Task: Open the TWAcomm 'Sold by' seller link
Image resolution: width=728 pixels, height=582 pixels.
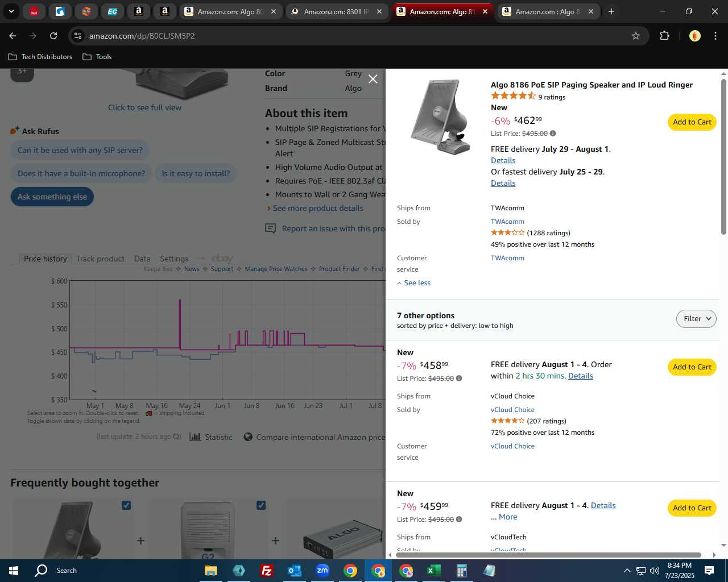Action: coord(507,222)
